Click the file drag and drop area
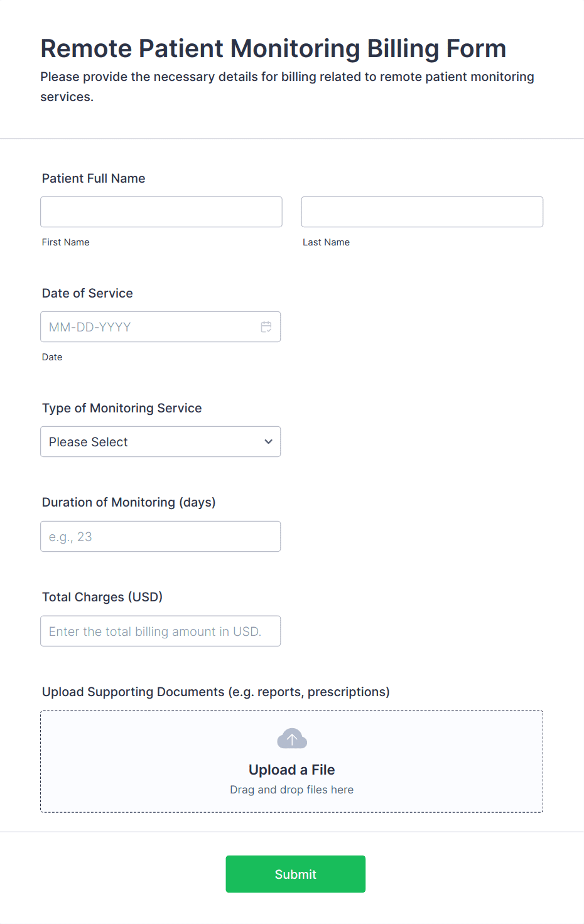This screenshot has height=924, width=584. pos(292,761)
